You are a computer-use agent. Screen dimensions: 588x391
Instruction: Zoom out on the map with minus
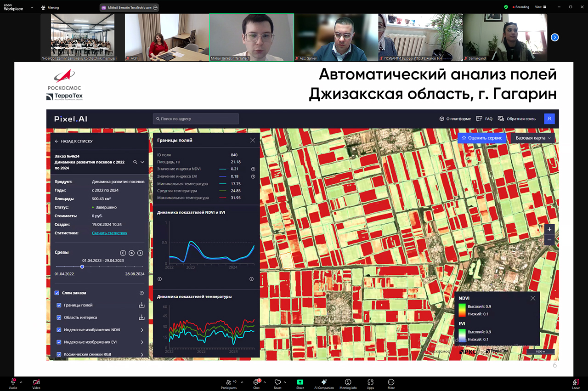[549, 240]
